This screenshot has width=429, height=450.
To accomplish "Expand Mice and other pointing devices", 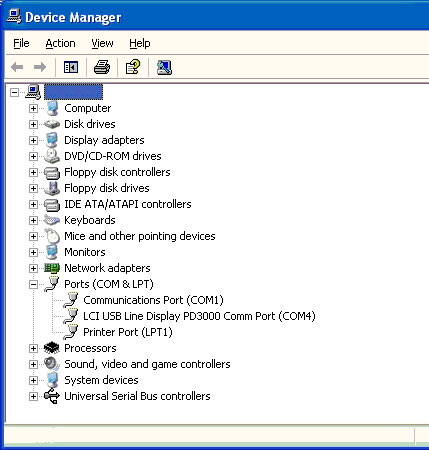I will (33, 236).
